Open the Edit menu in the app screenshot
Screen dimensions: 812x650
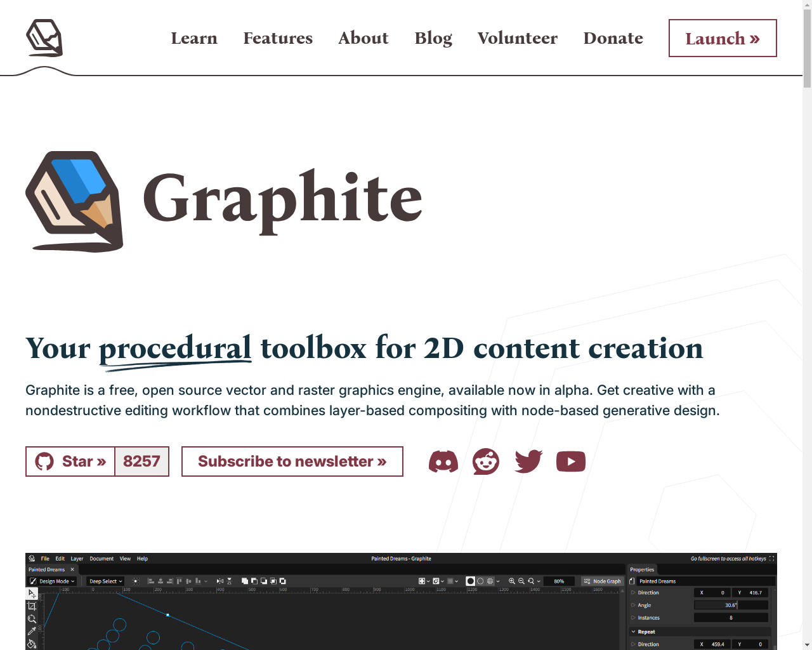click(60, 559)
